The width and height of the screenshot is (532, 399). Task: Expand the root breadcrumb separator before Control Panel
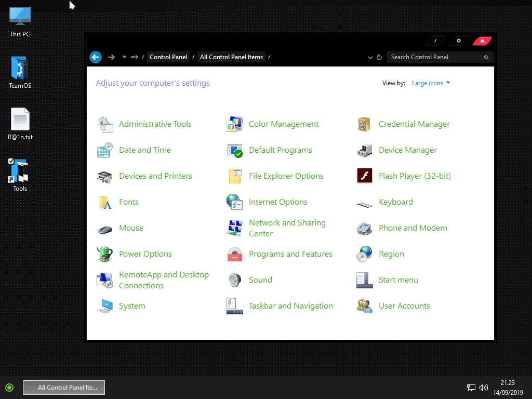143,57
